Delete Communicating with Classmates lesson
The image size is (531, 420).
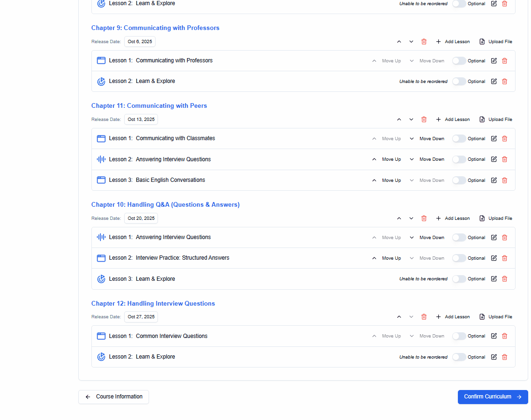[504, 139]
